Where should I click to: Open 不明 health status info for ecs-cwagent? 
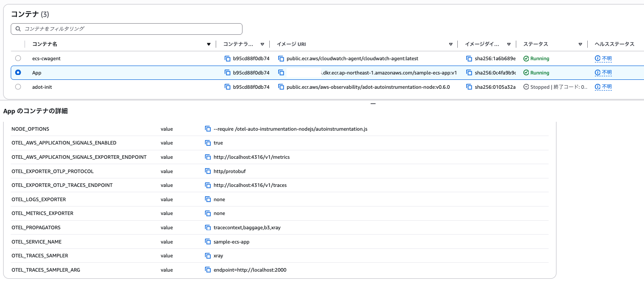pos(603,58)
